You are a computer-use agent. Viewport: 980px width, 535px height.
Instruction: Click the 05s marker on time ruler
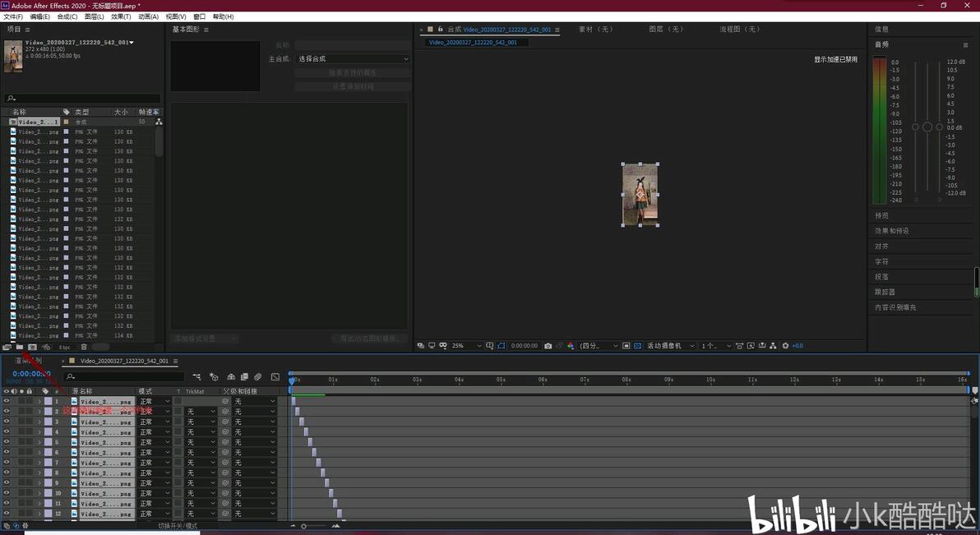coord(501,380)
